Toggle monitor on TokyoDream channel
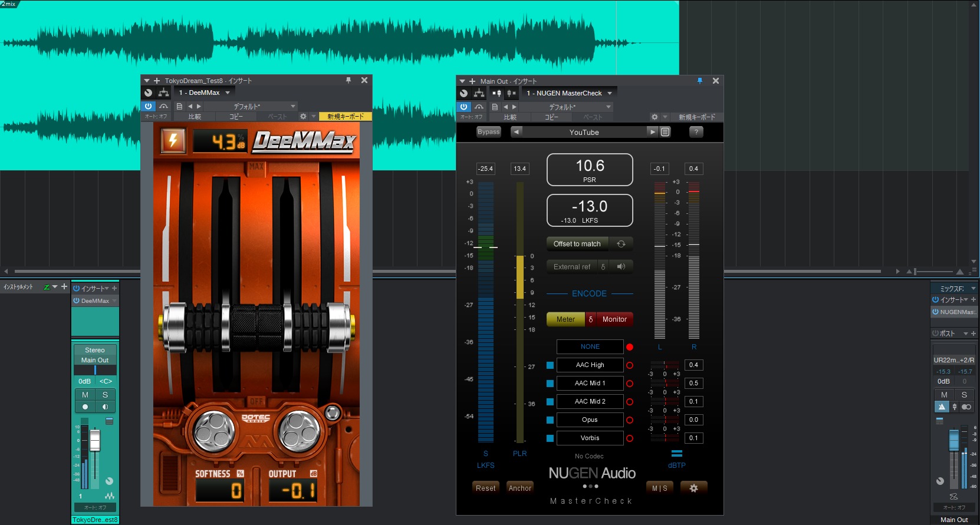Screen dimensions: 980x525 click(105, 407)
